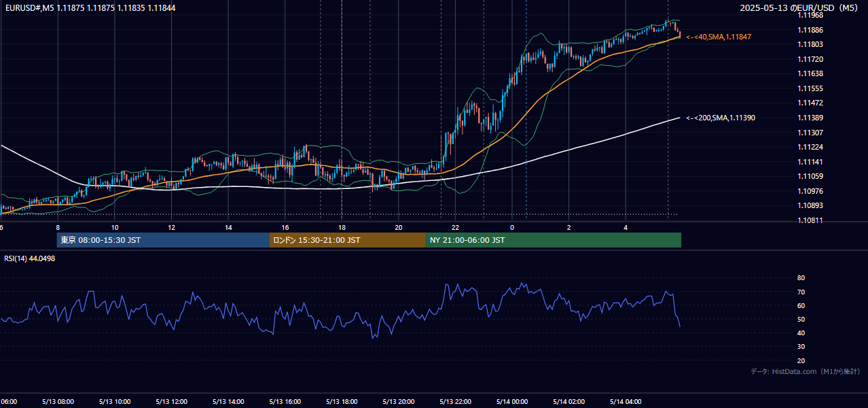Click price axis value 1.10811
Image resolution: width=868 pixels, height=408 pixels.
[810, 220]
